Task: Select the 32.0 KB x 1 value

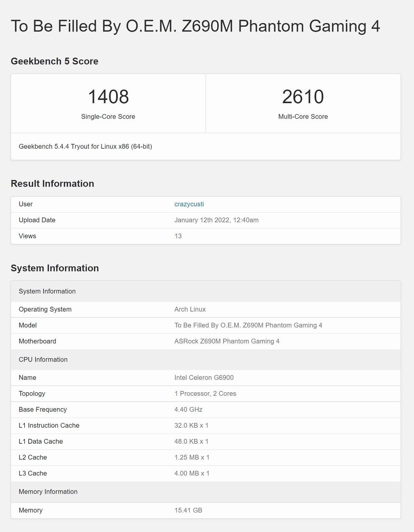Action: tap(191, 425)
